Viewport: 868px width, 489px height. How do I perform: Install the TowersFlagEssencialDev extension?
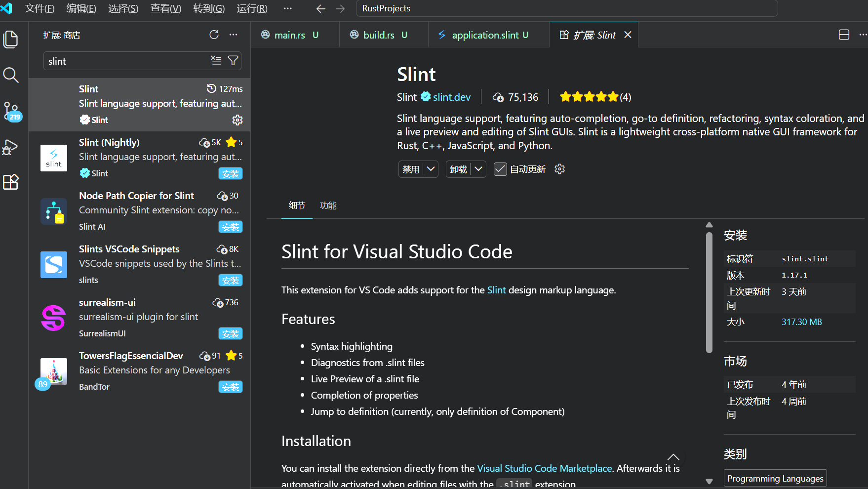tap(231, 387)
